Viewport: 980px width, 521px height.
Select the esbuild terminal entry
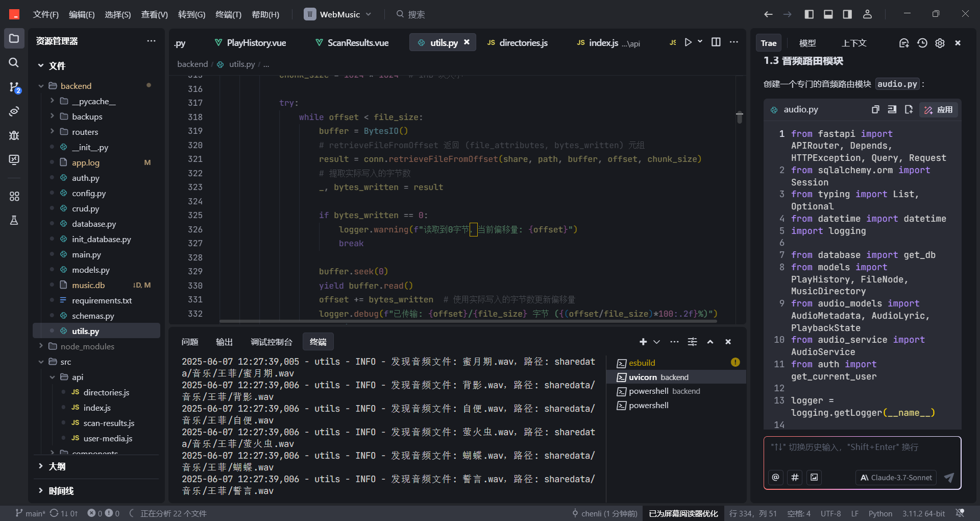click(x=676, y=363)
